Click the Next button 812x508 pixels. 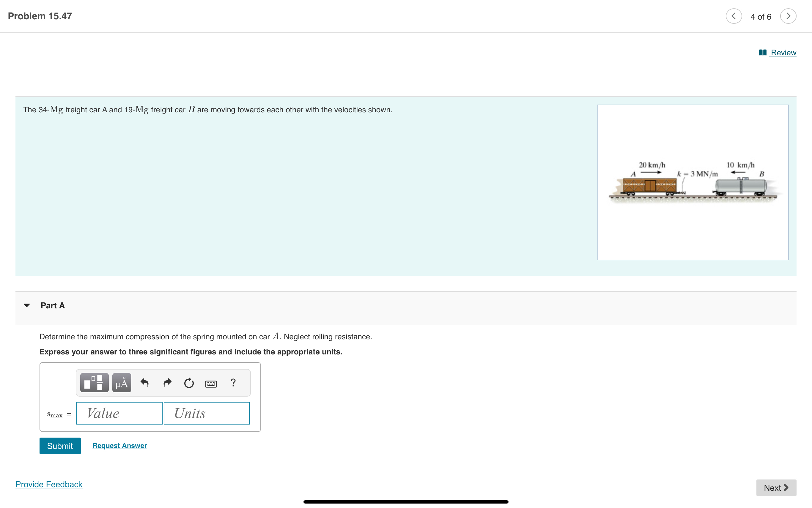click(x=776, y=488)
